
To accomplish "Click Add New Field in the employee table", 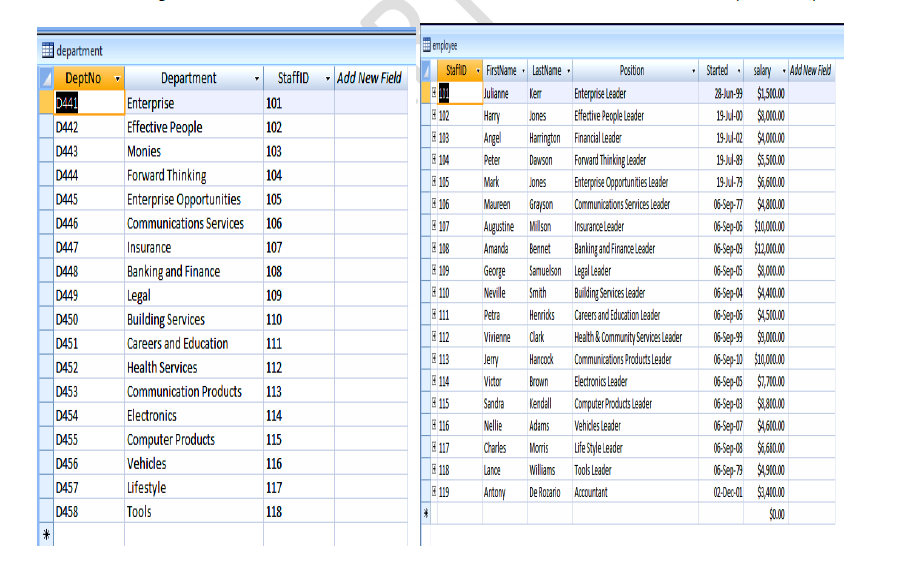I will (x=810, y=71).
